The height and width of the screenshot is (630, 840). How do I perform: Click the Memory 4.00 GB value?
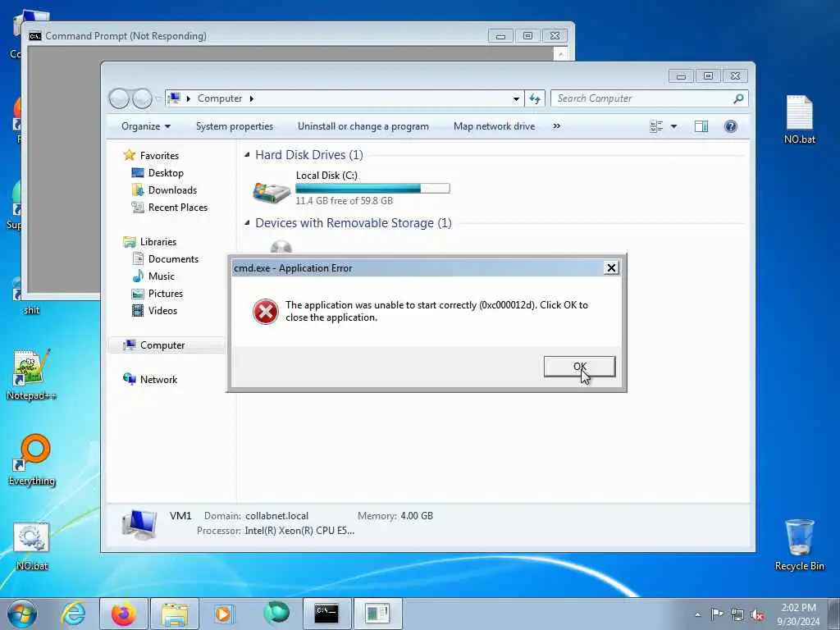pos(417,516)
